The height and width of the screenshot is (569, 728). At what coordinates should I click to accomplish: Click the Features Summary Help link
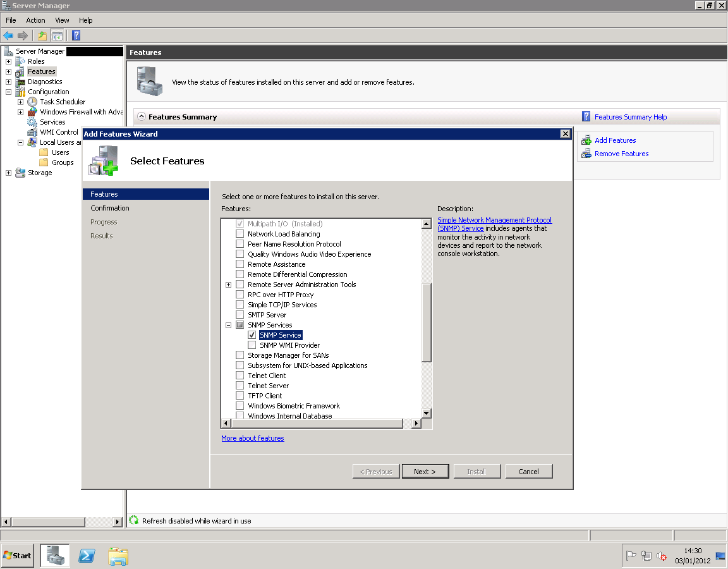coord(631,117)
